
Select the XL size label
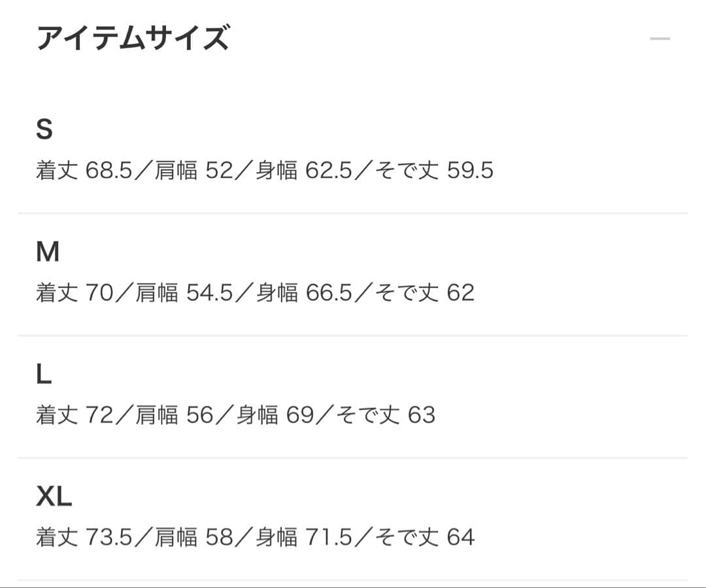coord(54,497)
